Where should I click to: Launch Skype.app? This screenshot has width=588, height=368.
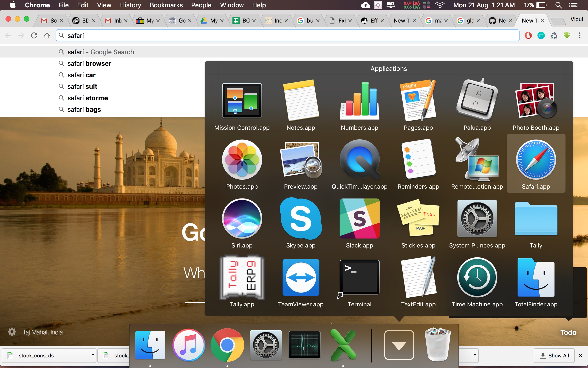pyautogui.click(x=301, y=218)
